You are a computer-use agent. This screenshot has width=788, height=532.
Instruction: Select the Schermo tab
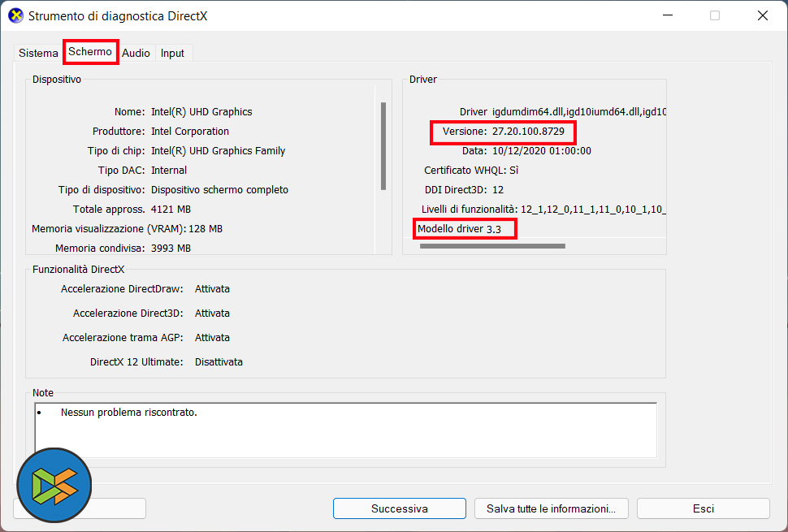coord(90,52)
